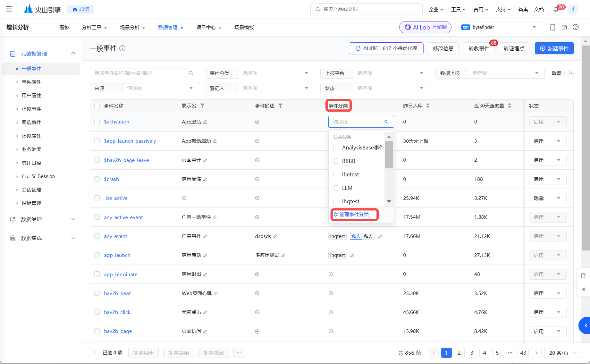Edit 多应用测试 description pencil icon
The width and height of the screenshot is (590, 364).
tap(283, 255)
